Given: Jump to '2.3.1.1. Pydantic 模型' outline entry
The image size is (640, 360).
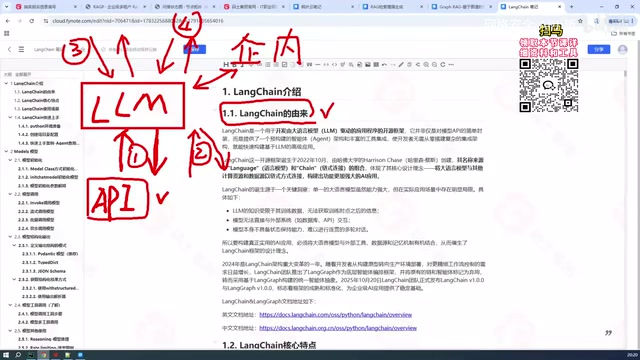Looking at the screenshot, I should [50, 254].
